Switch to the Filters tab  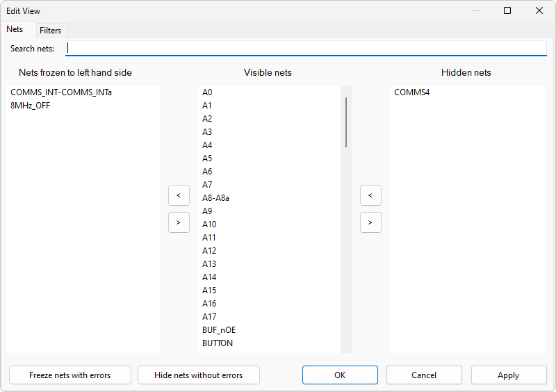click(x=50, y=30)
